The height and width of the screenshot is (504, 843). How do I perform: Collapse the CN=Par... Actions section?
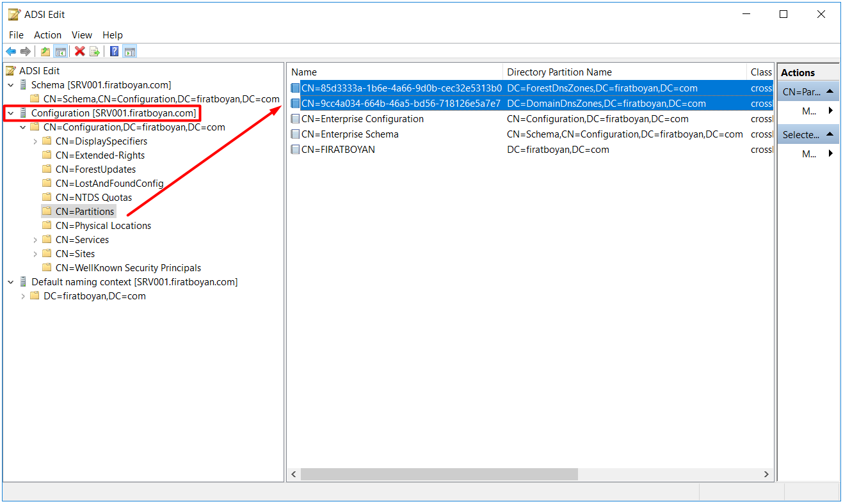click(x=830, y=91)
